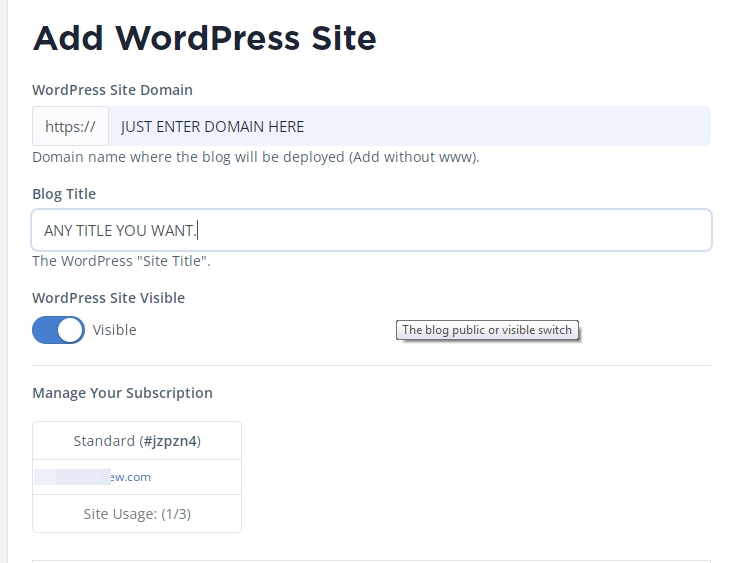This screenshot has width=735, height=563.
Task: Toggle the WordPress Site Visible switch
Action: tap(58, 330)
